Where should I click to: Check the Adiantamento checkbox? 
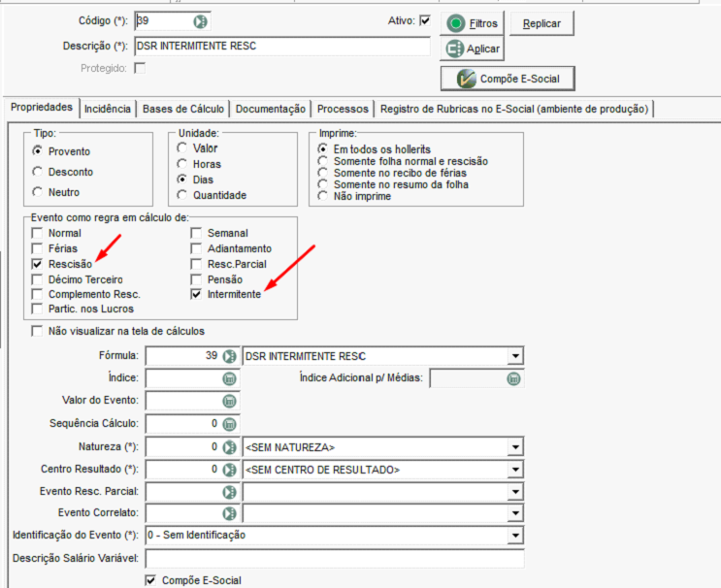[196, 248]
